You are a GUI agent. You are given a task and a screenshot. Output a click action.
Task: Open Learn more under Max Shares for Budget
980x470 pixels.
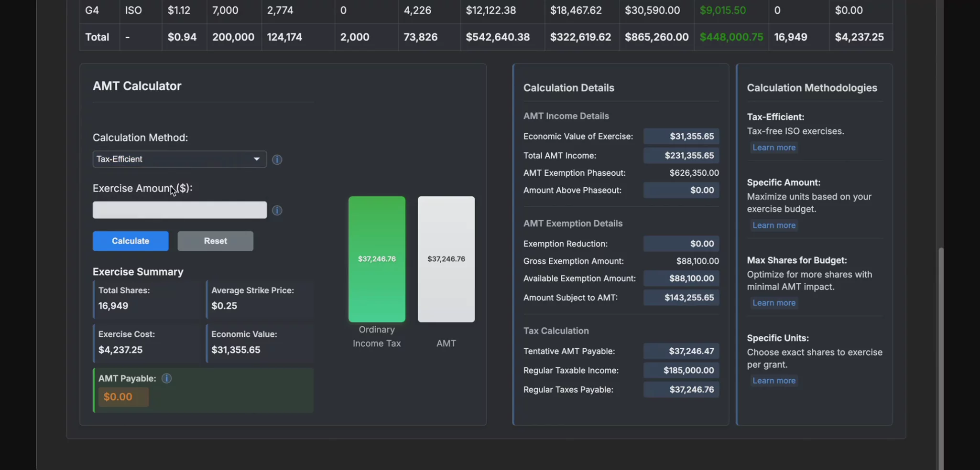(x=773, y=303)
